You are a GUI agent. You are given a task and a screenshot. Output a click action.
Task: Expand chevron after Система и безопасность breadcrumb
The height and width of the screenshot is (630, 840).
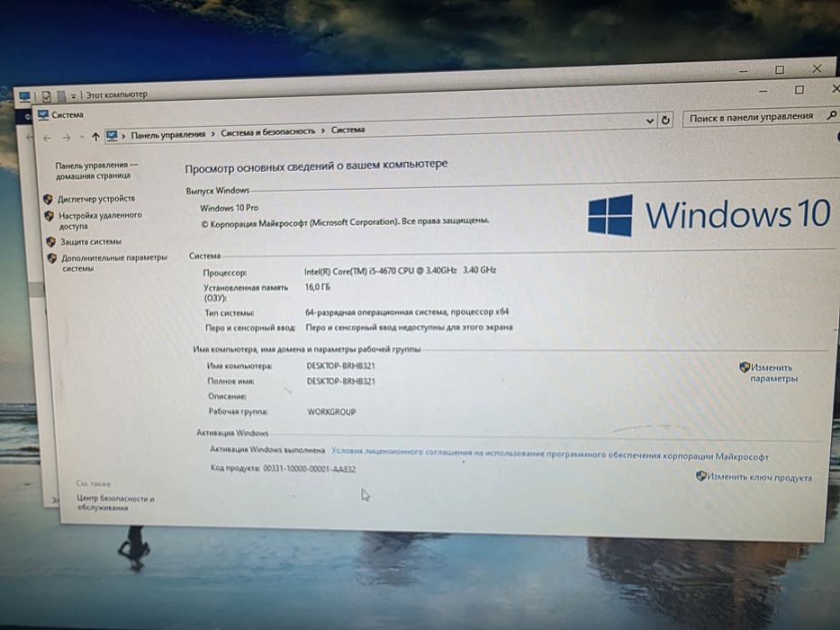[x=323, y=130]
